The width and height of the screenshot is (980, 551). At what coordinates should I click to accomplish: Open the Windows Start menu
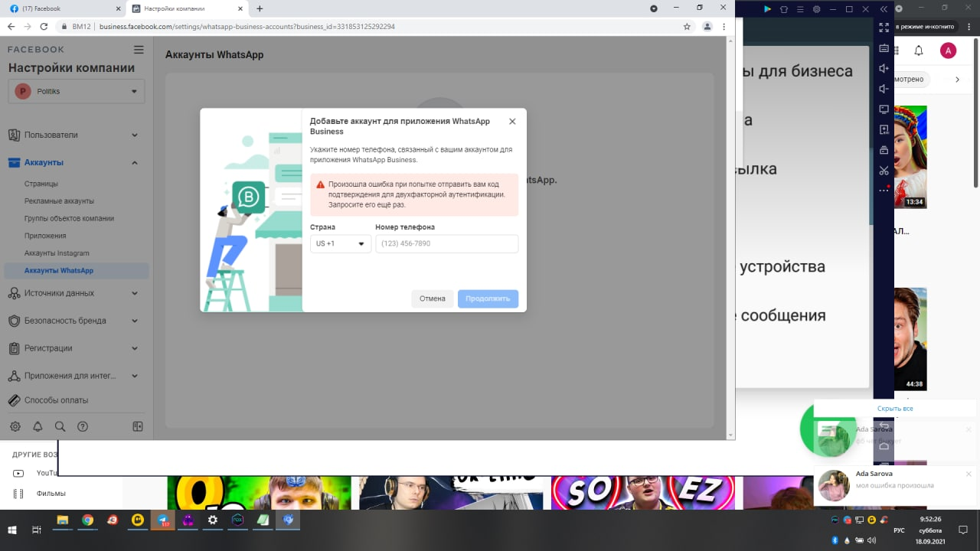(11, 530)
